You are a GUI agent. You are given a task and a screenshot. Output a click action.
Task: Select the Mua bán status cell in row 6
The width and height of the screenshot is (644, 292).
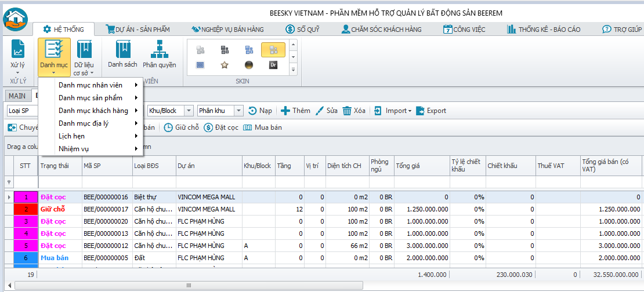point(60,258)
